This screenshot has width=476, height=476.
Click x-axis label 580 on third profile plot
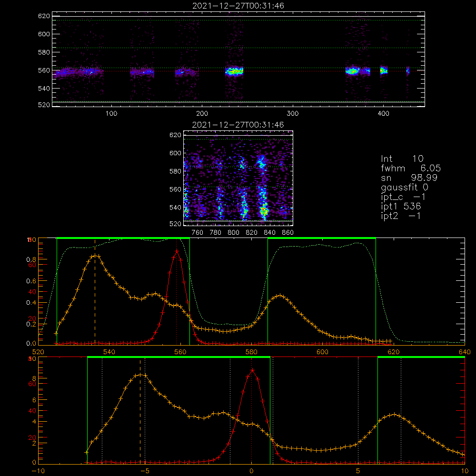(251, 352)
